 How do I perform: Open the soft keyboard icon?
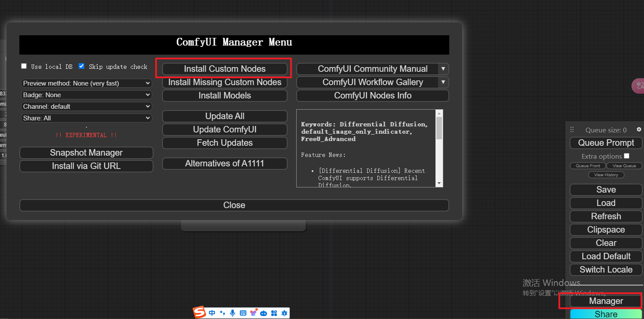(243, 313)
